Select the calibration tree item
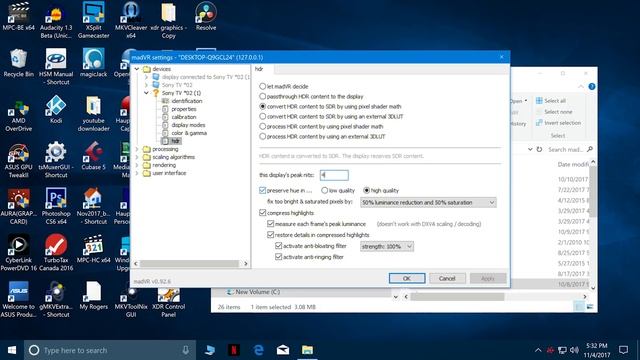The width and height of the screenshot is (640, 360). pyautogui.click(x=183, y=117)
